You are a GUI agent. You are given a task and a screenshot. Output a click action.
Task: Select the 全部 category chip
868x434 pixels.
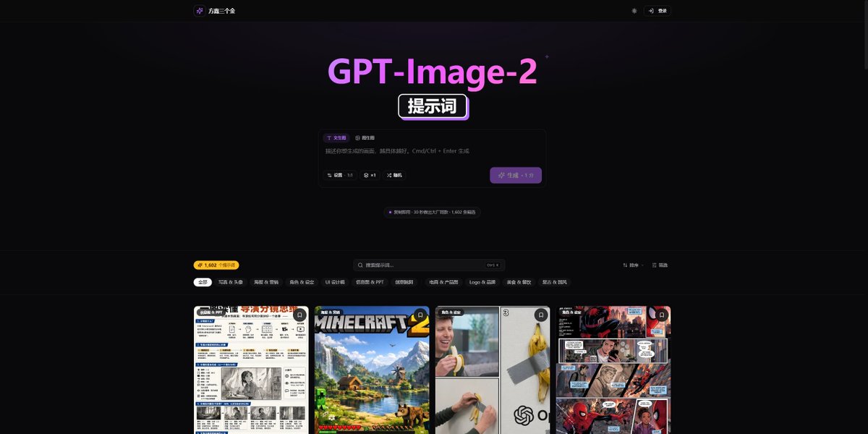[x=203, y=282]
